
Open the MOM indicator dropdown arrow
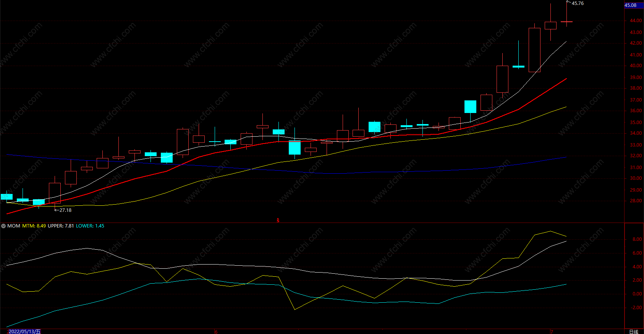[3, 226]
